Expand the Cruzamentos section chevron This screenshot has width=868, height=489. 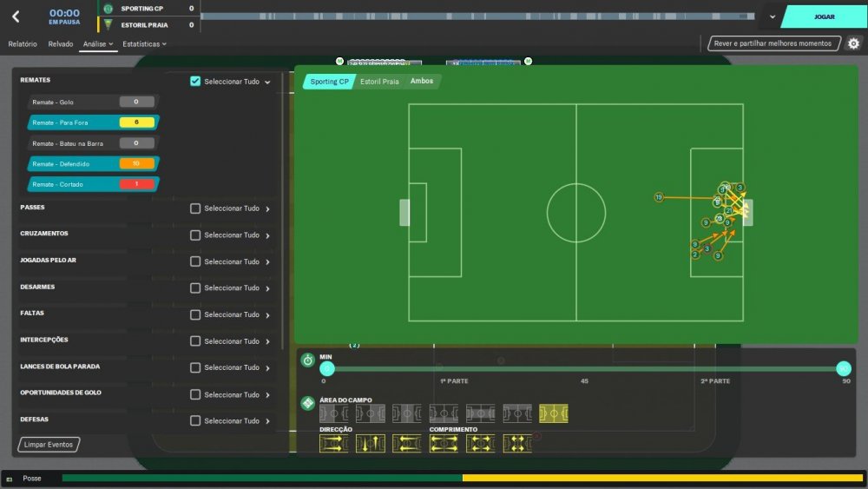268,235
